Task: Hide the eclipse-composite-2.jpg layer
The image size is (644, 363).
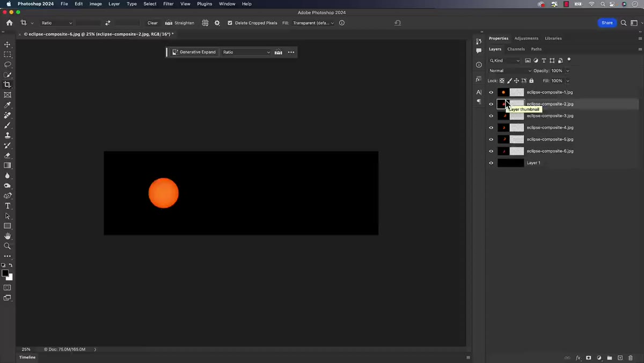Action: 491,104
